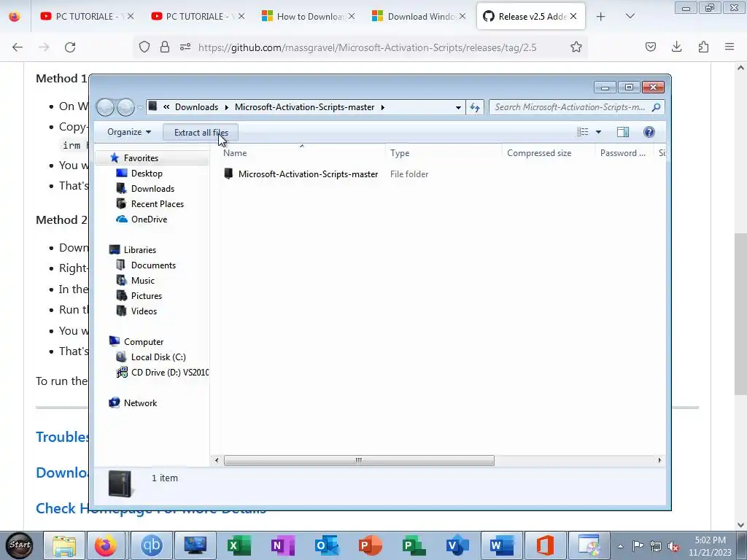
Task: Select Microsoft-Activation-Scripts-master breadcrumb segment
Action: [x=304, y=107]
